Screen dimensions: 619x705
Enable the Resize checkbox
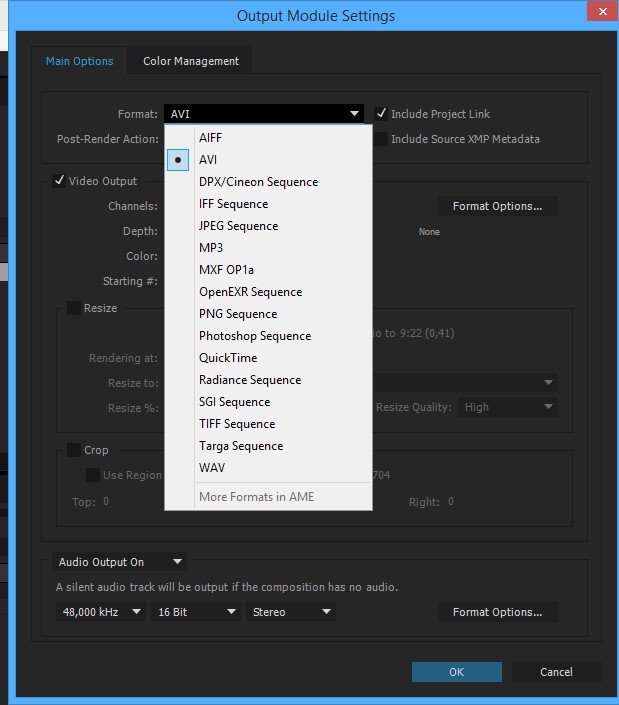(x=74, y=308)
